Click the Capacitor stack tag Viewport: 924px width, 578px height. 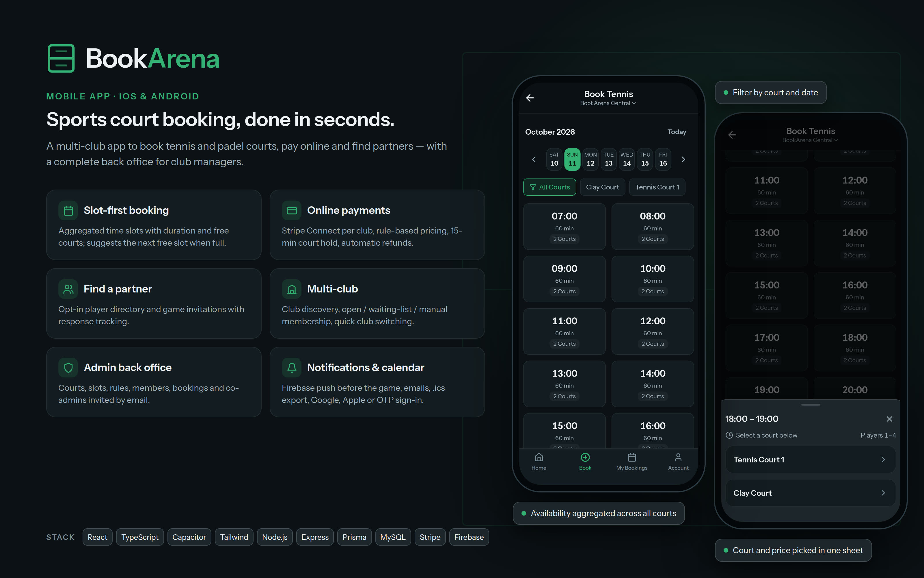click(x=189, y=537)
